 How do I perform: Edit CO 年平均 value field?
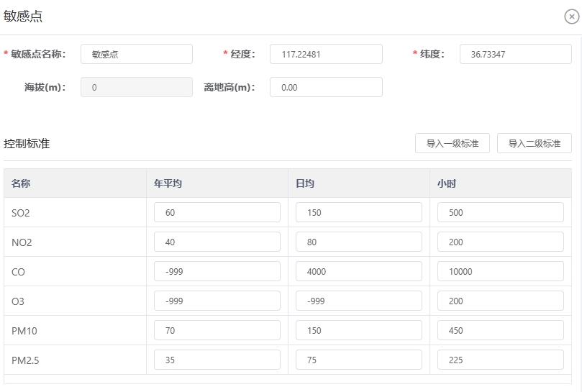[217, 271]
